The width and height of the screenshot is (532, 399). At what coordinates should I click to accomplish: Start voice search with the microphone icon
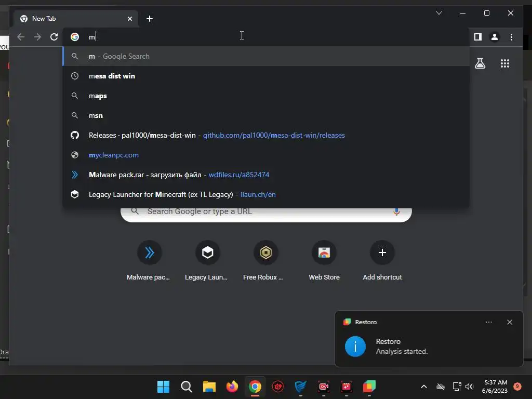(x=396, y=212)
